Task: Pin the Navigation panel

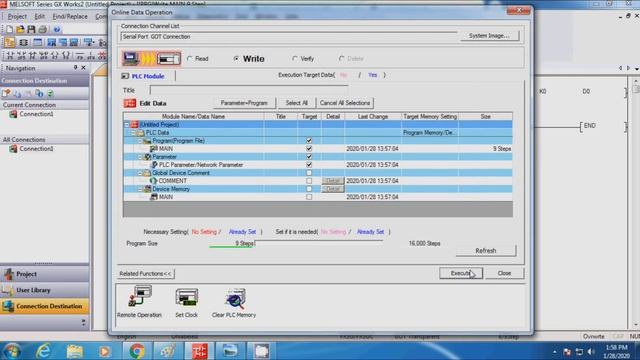Action: coord(75,68)
